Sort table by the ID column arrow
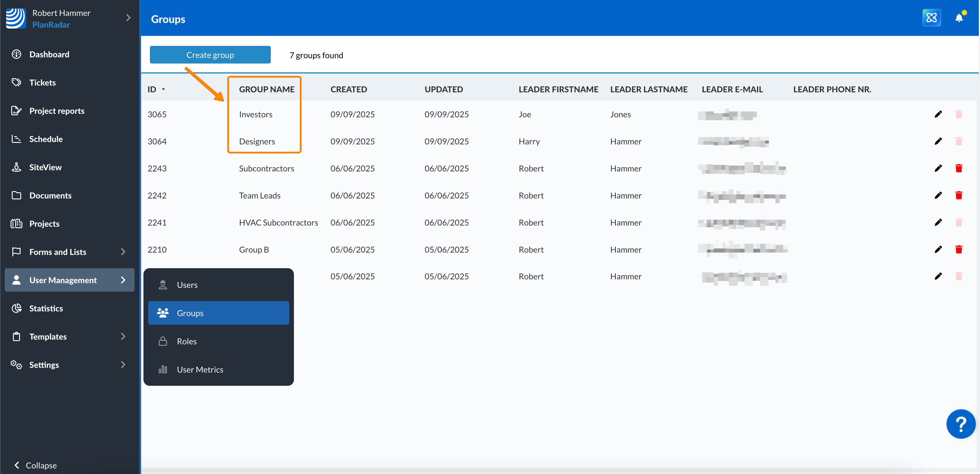 point(164,89)
